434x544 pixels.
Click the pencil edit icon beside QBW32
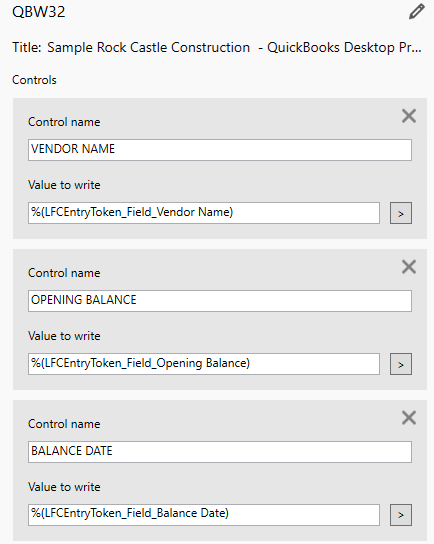click(416, 11)
